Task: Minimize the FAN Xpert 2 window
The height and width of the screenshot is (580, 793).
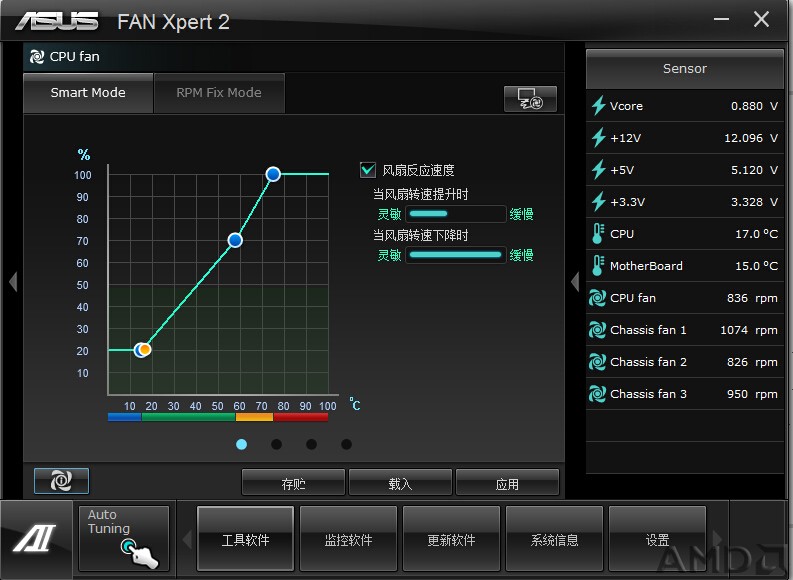Action: coord(721,19)
